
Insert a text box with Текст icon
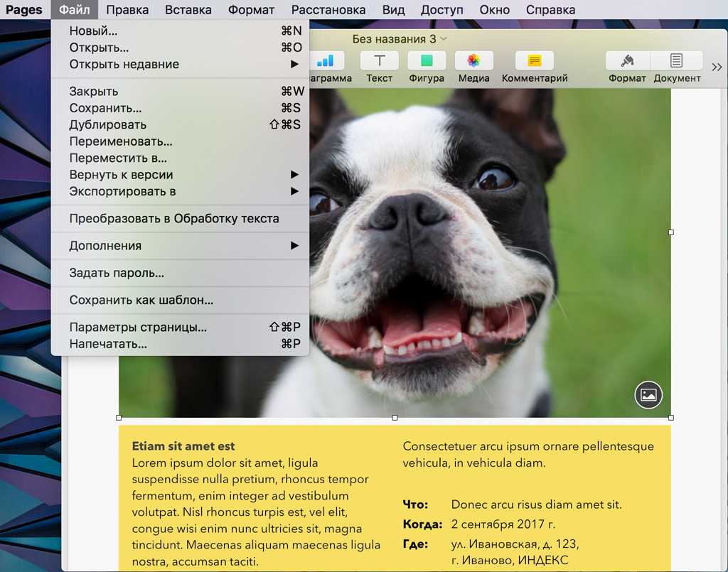pos(380,61)
